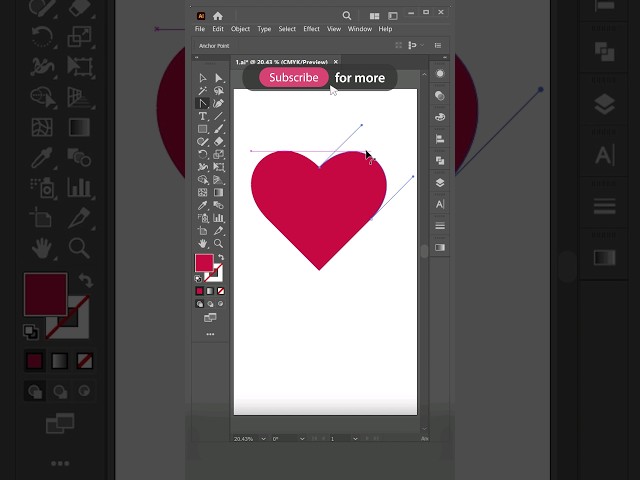Open the Layers panel icon
640x480 pixels.
coord(440,182)
